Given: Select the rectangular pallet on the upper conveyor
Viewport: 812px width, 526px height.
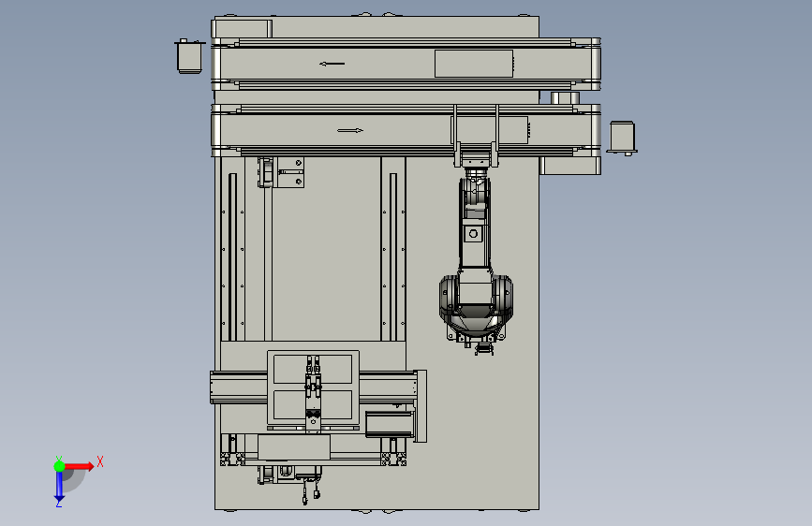Looking at the screenshot, I should click(x=474, y=64).
